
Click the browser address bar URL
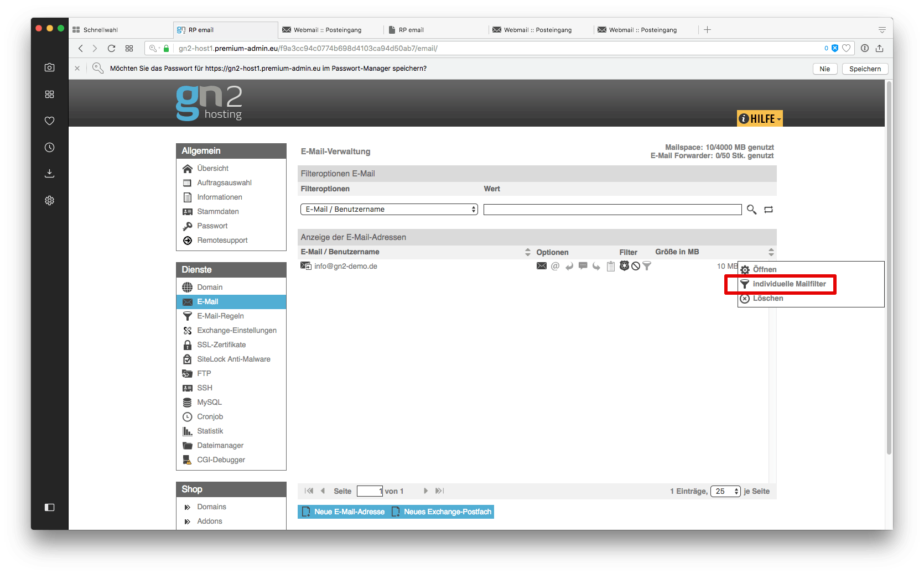[x=308, y=48]
